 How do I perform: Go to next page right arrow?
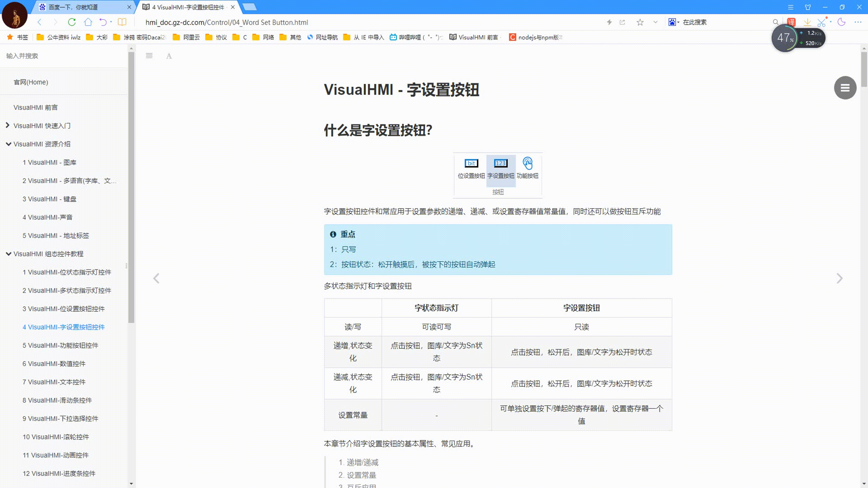click(x=839, y=278)
